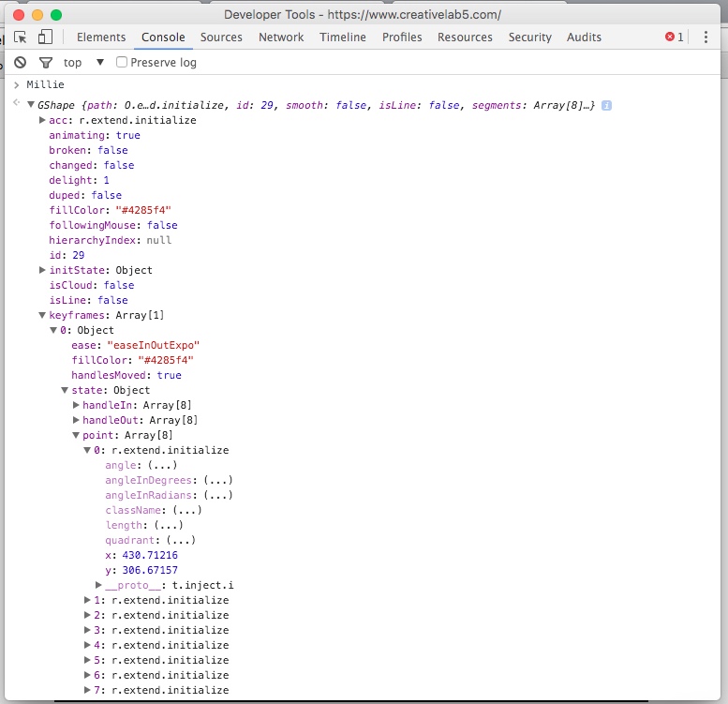This screenshot has width=728, height=704.
Task: Switch to the Security tab
Action: 529,37
